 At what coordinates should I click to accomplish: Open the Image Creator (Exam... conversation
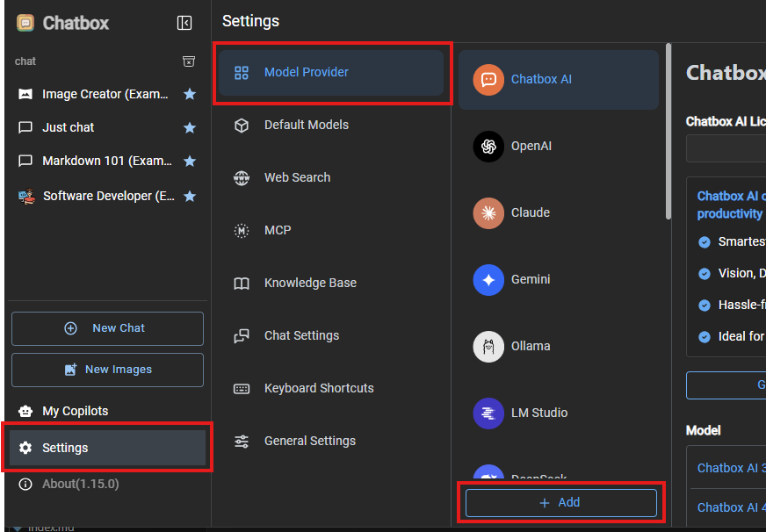click(105, 94)
